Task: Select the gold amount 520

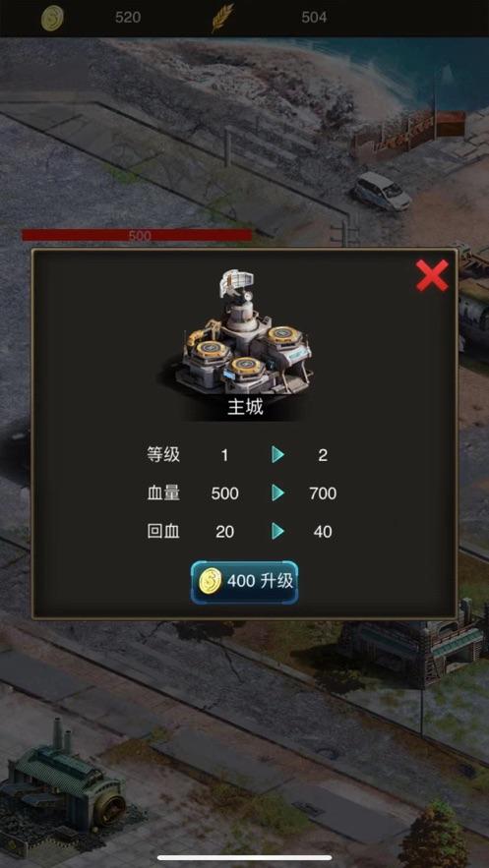Action: (128, 18)
